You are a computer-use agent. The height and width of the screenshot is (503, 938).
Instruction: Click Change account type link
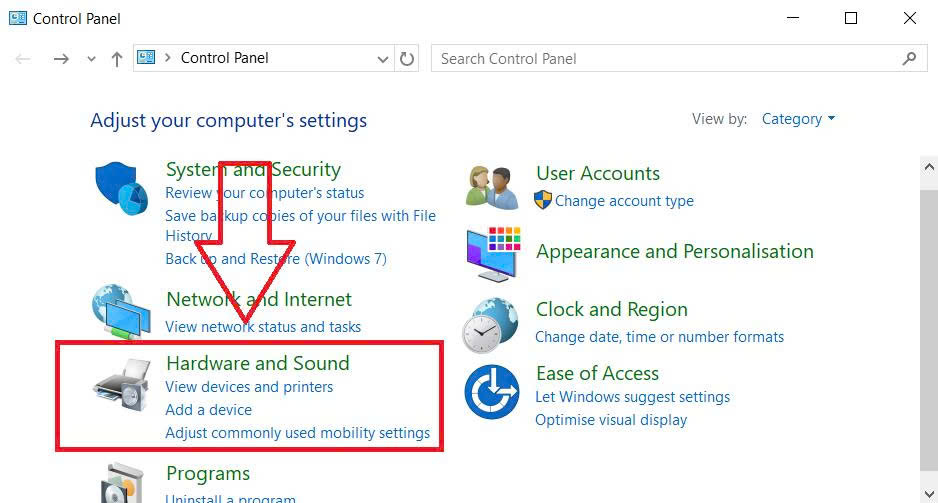(624, 201)
